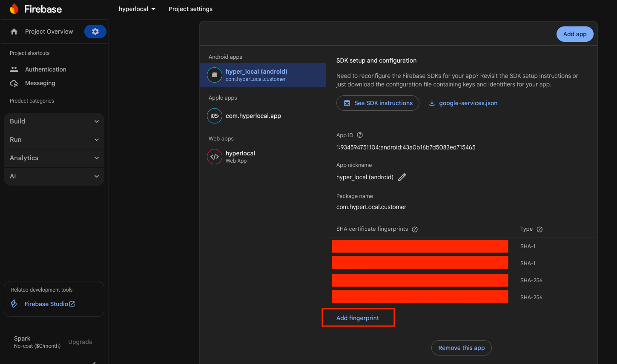This screenshot has height=364, width=617.
Task: Go to Authentication shortcut
Action: click(46, 69)
